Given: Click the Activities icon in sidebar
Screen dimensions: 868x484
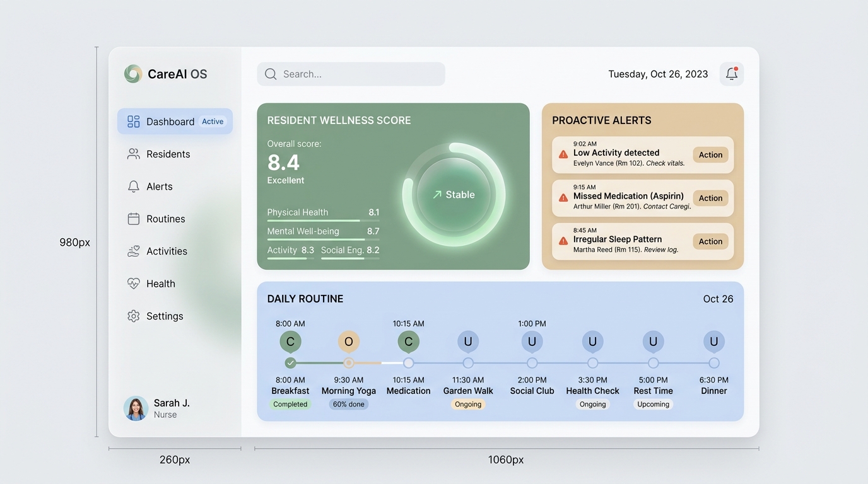Looking at the screenshot, I should pos(133,251).
